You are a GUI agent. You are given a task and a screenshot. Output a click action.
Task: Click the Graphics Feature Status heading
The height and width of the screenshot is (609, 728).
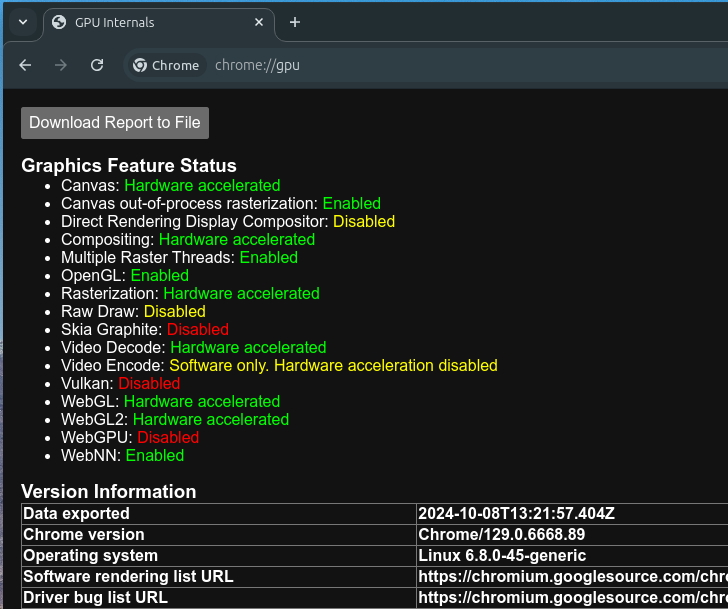tap(129, 166)
